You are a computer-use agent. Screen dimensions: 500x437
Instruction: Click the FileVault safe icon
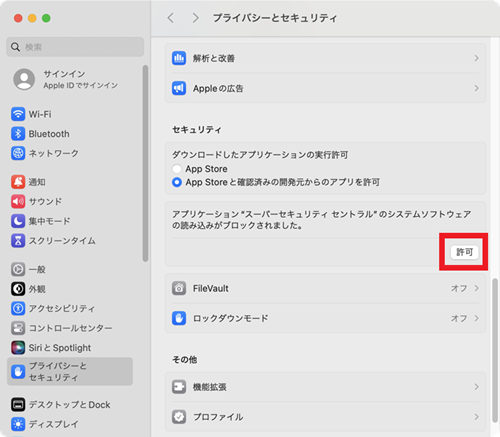pos(179,288)
